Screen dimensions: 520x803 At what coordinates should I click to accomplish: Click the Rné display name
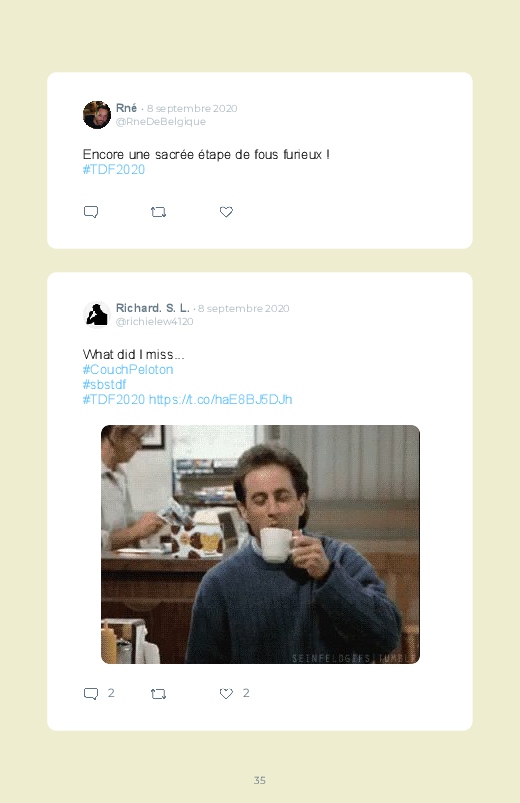[126, 108]
